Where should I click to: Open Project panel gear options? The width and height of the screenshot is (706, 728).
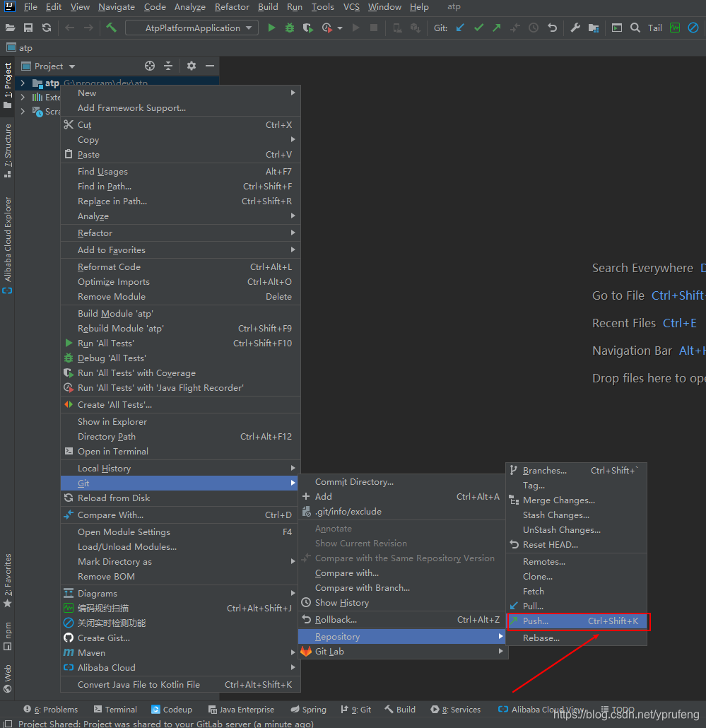tap(192, 66)
